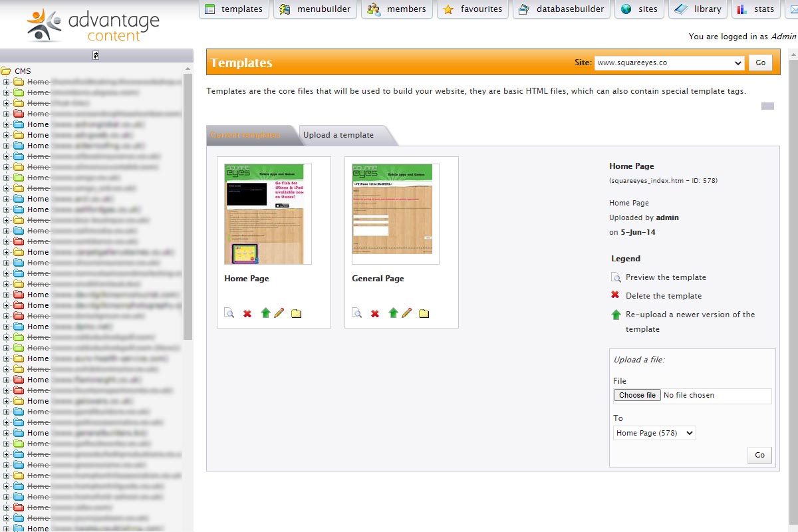Open the folder icon under Home Page
The height and width of the screenshot is (532, 798).
click(x=296, y=313)
